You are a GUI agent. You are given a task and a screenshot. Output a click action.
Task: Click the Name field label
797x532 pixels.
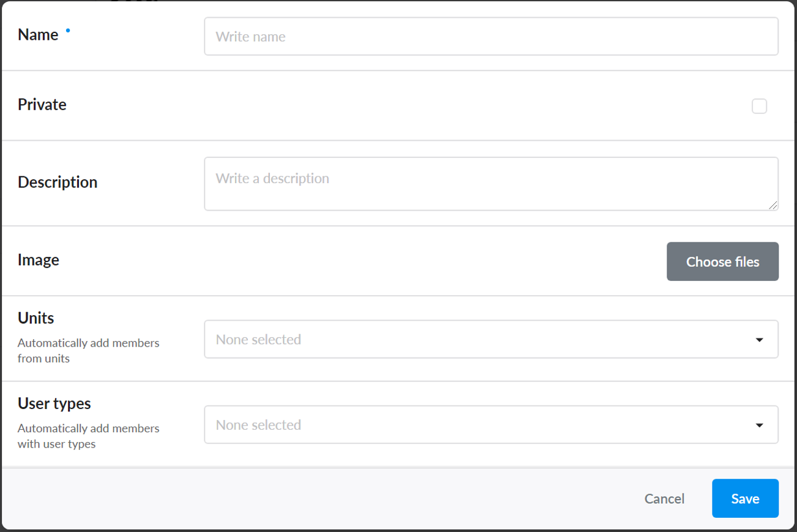(38, 35)
